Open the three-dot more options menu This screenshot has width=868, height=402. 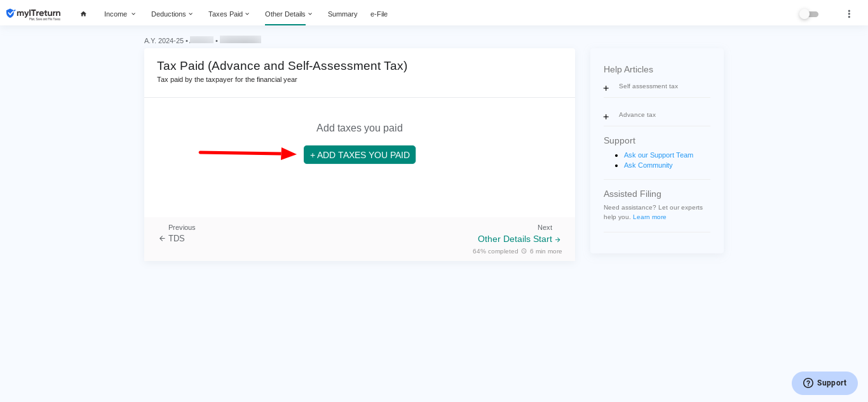[849, 14]
